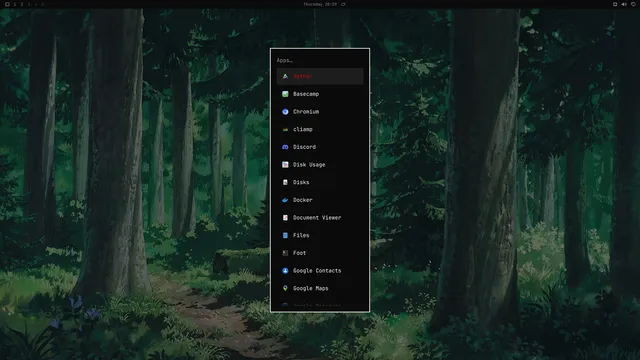This screenshot has height=360, width=640.
Task: Switch to workspace 1 in top bar
Action: click(15, 4)
